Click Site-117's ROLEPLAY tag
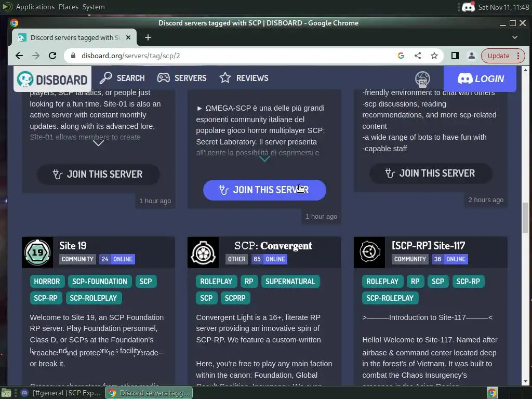The image size is (532, 399). coord(382,281)
